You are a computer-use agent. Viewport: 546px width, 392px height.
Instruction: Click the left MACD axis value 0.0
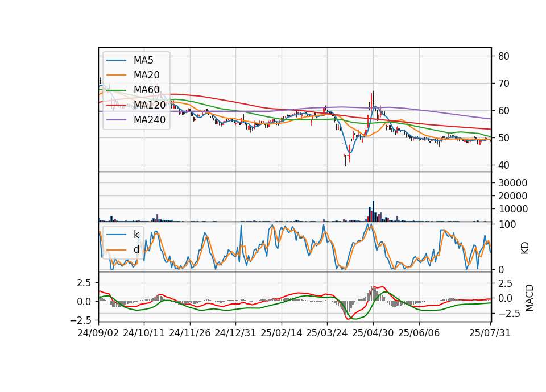coord(84,302)
